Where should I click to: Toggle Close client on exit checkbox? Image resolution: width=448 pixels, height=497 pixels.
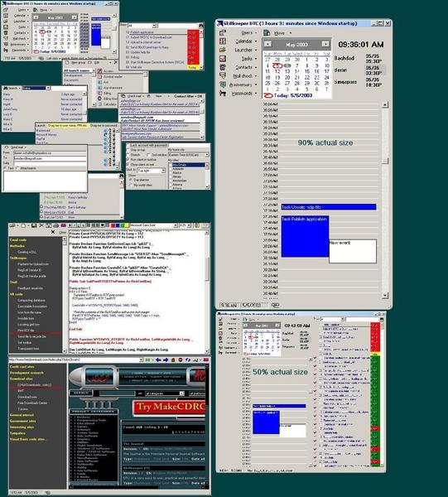coord(128,165)
